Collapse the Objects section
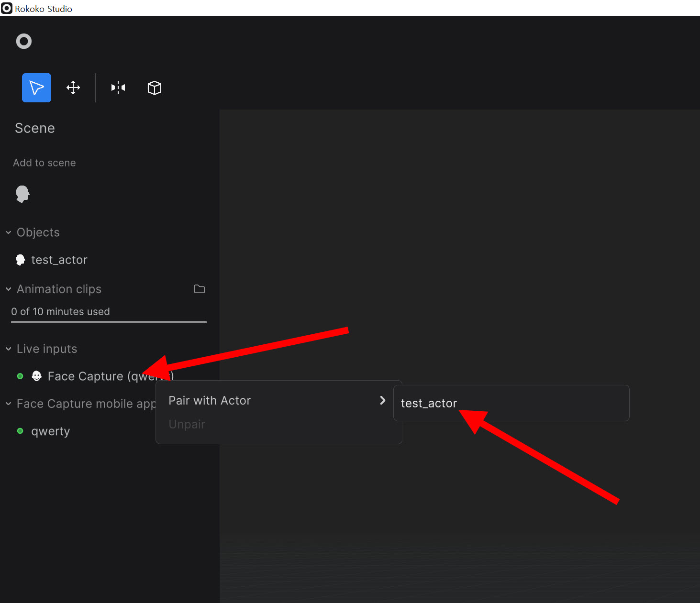This screenshot has height=603, width=700. [x=8, y=232]
